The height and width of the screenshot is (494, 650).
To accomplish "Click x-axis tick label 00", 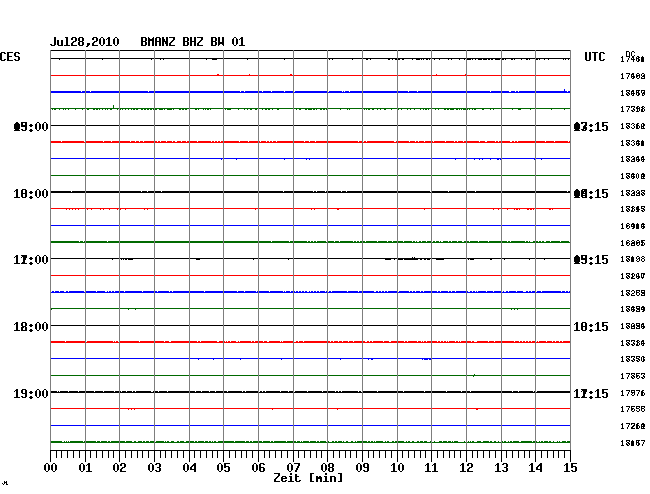I will tap(51, 467).
